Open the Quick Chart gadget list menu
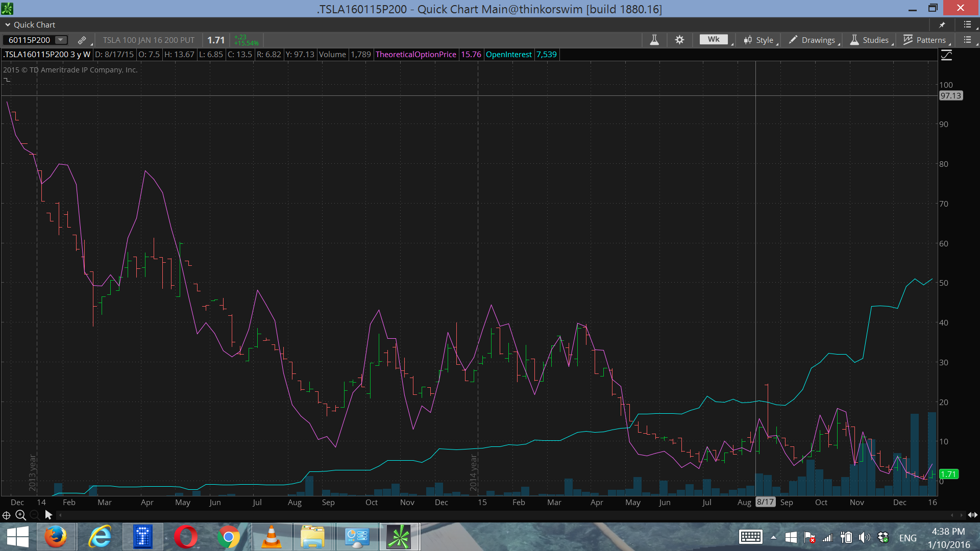Screen dimensions: 980x551 click(x=967, y=24)
